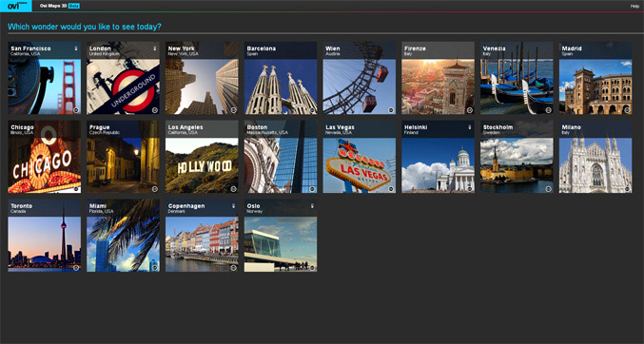Click the round corner icon on Chicago photo
This screenshot has height=344, width=644.
coord(76,189)
